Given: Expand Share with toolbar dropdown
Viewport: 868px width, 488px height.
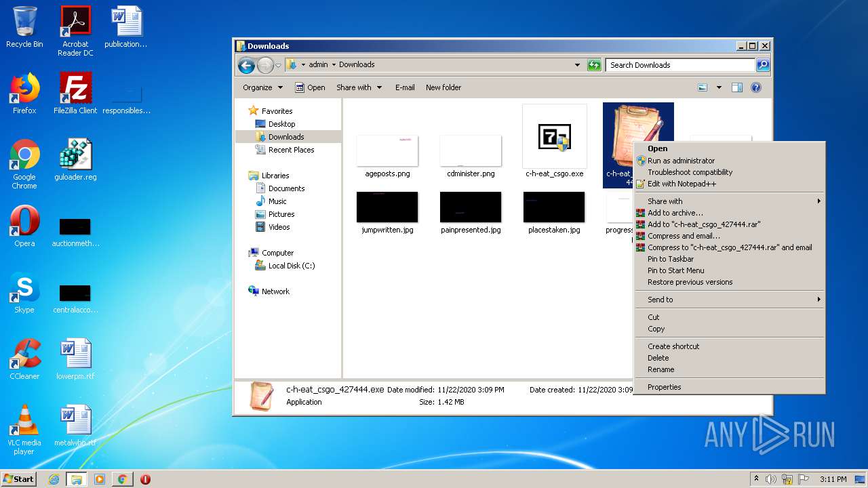Looking at the screenshot, I should 359,87.
